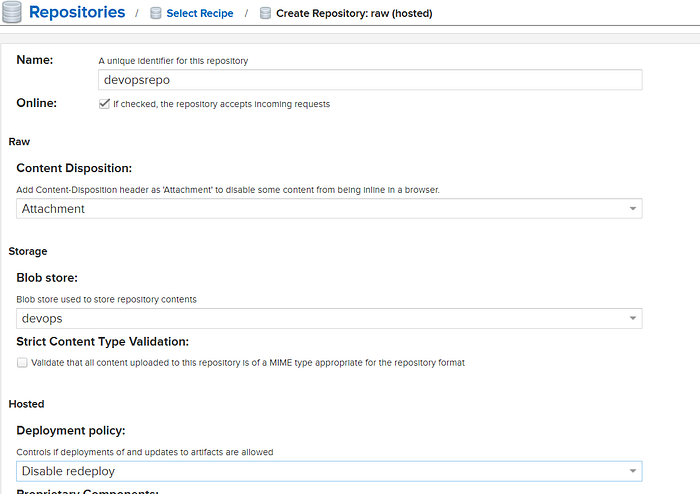
Task: Click the Create Repository: raw (hosted) title
Action: click(354, 13)
